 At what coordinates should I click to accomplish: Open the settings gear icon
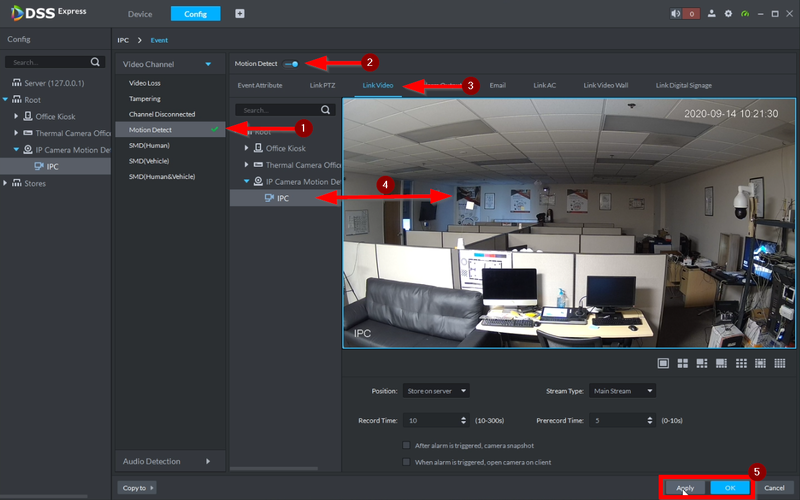pos(728,14)
